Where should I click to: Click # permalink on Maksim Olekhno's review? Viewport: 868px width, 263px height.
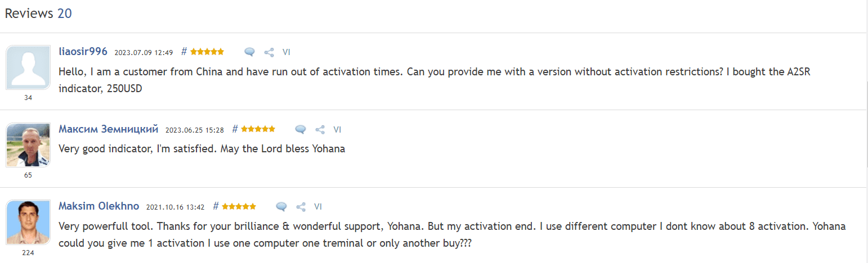tap(216, 206)
